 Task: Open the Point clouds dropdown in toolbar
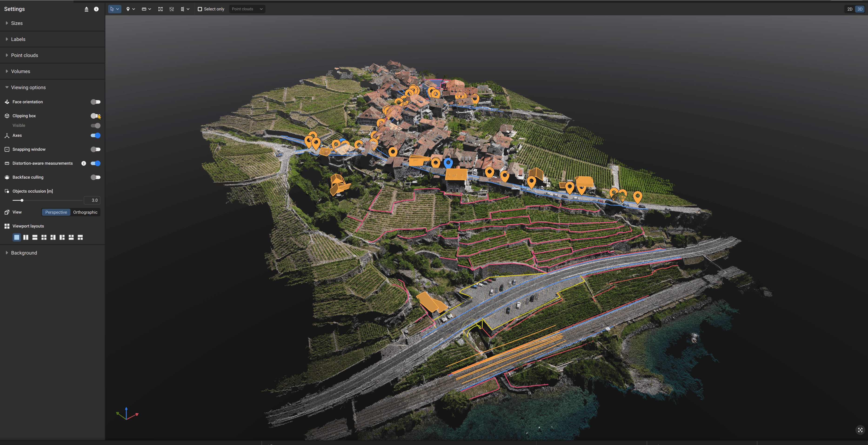(247, 9)
